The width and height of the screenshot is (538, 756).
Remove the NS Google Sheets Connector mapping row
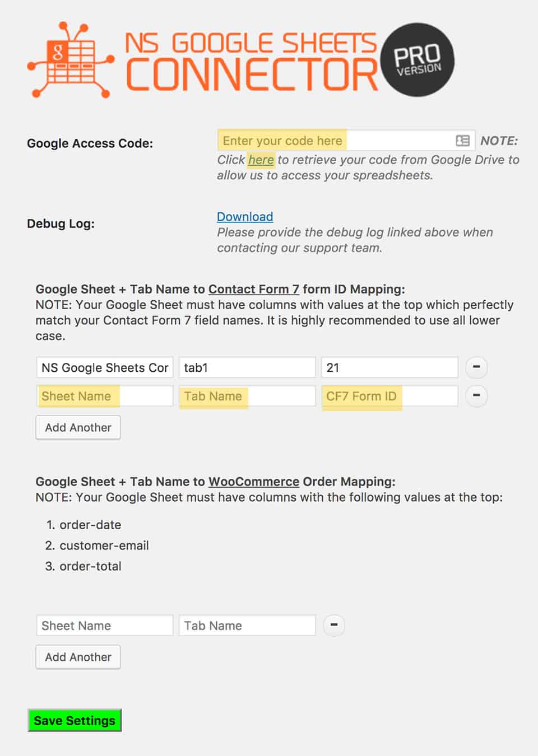(x=476, y=367)
